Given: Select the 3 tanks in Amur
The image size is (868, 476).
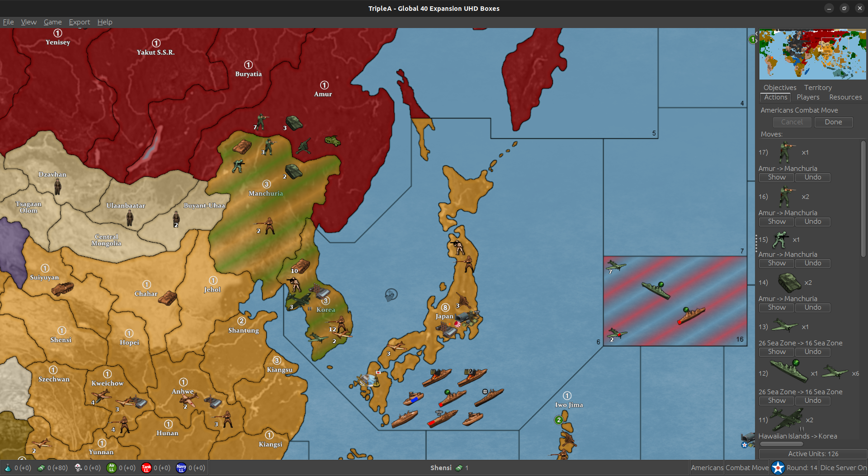Looking at the screenshot, I should pyautogui.click(x=294, y=123).
